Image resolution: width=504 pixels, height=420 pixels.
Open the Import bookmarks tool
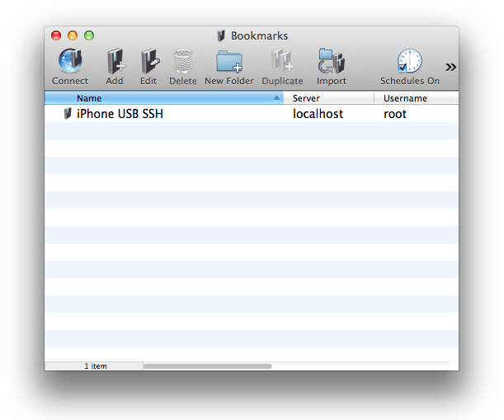(x=331, y=63)
